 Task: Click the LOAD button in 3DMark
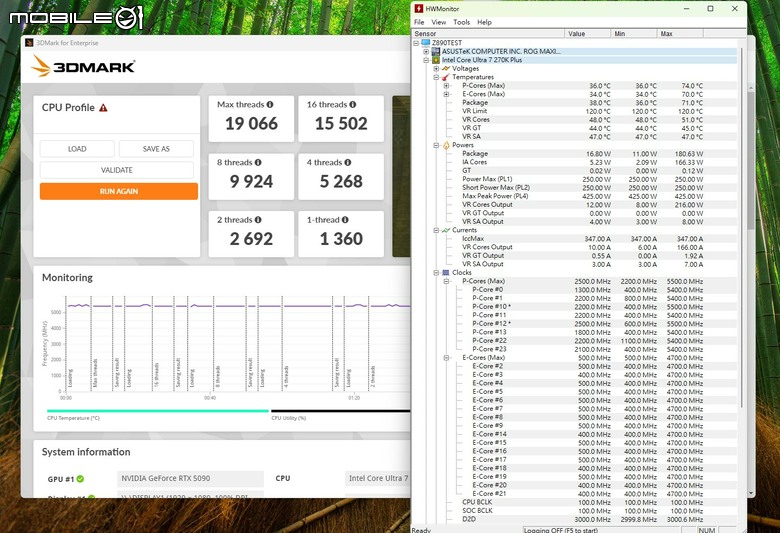point(77,149)
